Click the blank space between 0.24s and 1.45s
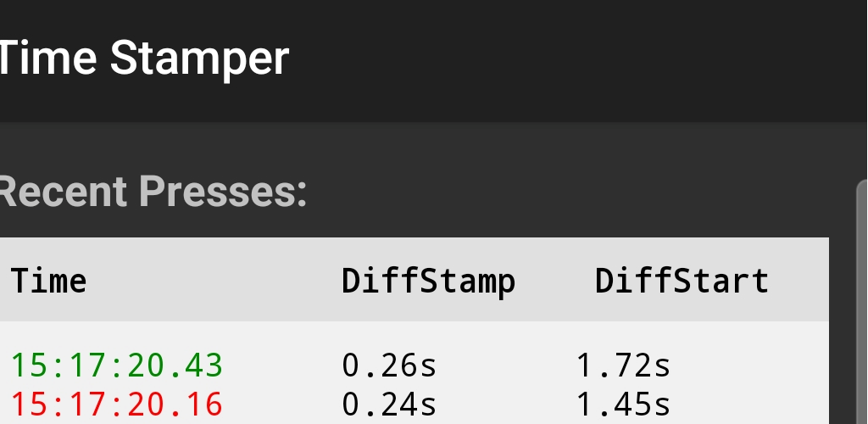 (507, 404)
